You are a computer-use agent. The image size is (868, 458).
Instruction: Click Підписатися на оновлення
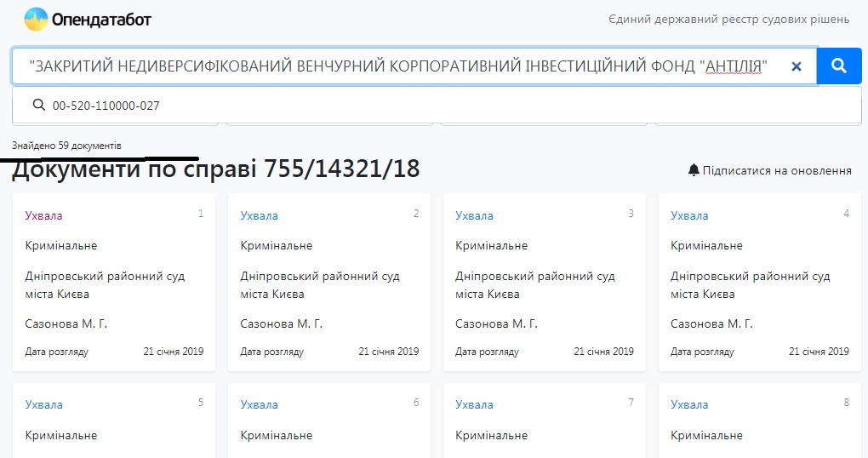777,170
